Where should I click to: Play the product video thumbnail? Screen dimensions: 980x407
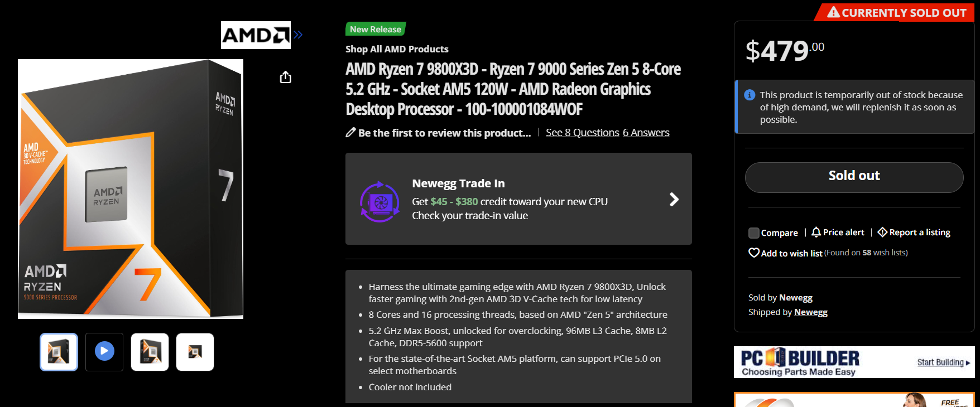click(104, 352)
